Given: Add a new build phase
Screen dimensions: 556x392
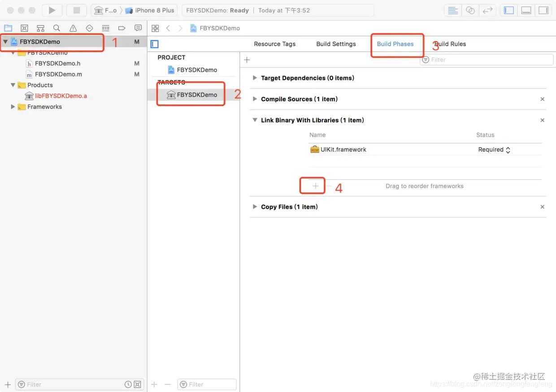Looking at the screenshot, I should (x=247, y=60).
